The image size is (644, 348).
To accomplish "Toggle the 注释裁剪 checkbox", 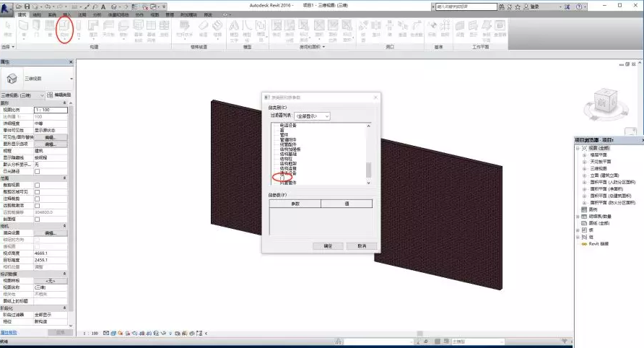I will pyautogui.click(x=38, y=199).
